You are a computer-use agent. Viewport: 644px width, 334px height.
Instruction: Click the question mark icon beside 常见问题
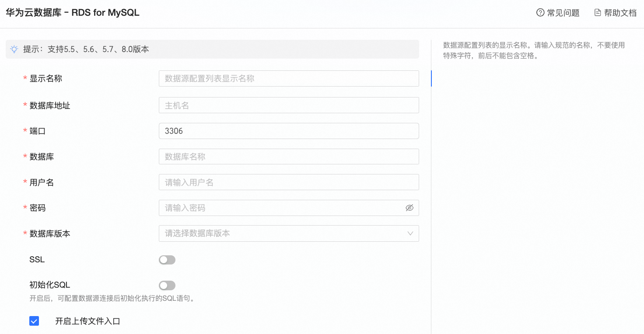coord(540,13)
